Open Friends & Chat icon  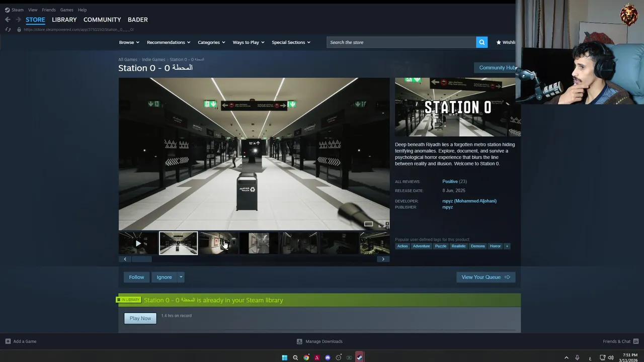click(x=636, y=341)
